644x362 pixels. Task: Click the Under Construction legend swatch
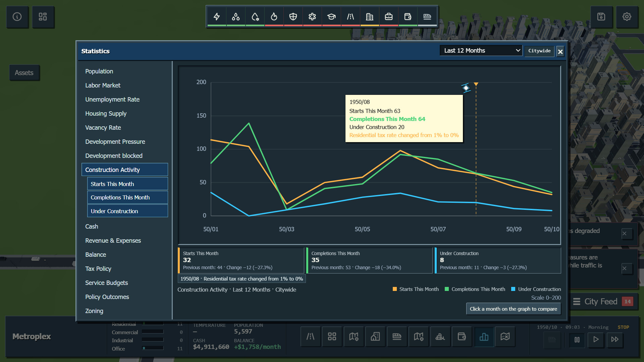[513, 289]
